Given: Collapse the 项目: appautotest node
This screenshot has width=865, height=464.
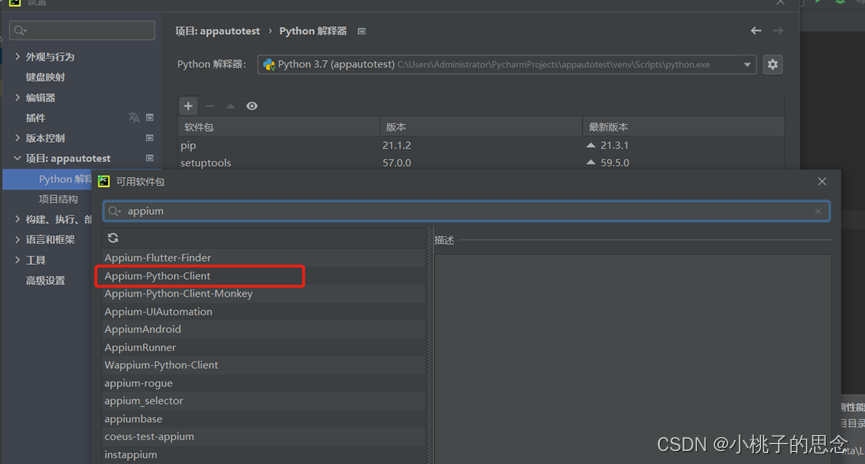Looking at the screenshot, I should tap(17, 158).
